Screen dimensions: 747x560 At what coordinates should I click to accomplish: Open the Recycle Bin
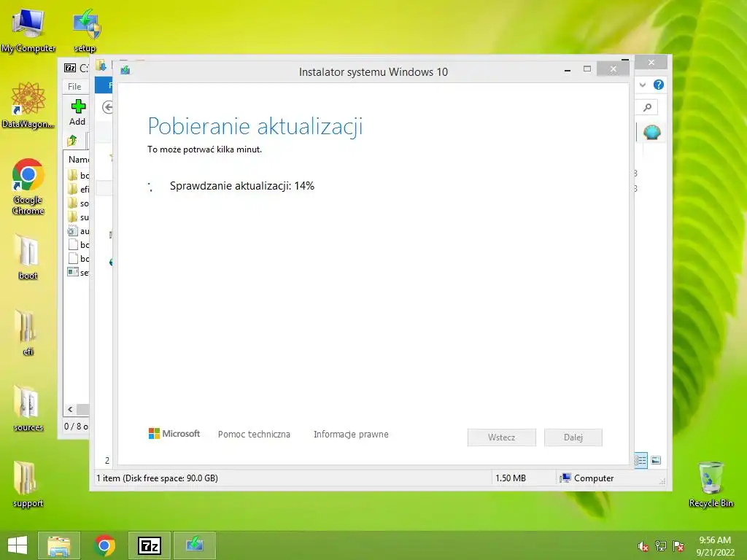[x=711, y=485]
